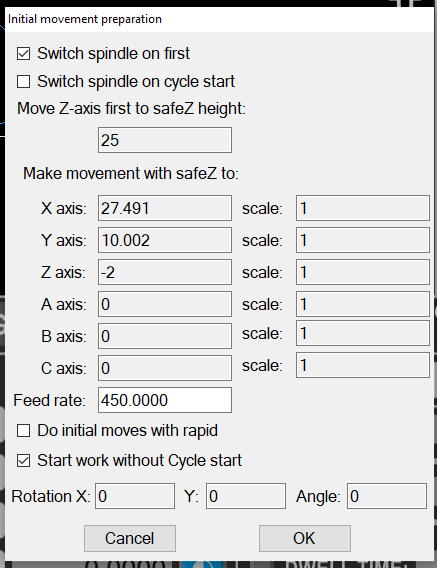Select the Y axis value field
Screen dimensions: 437x568
point(165,240)
